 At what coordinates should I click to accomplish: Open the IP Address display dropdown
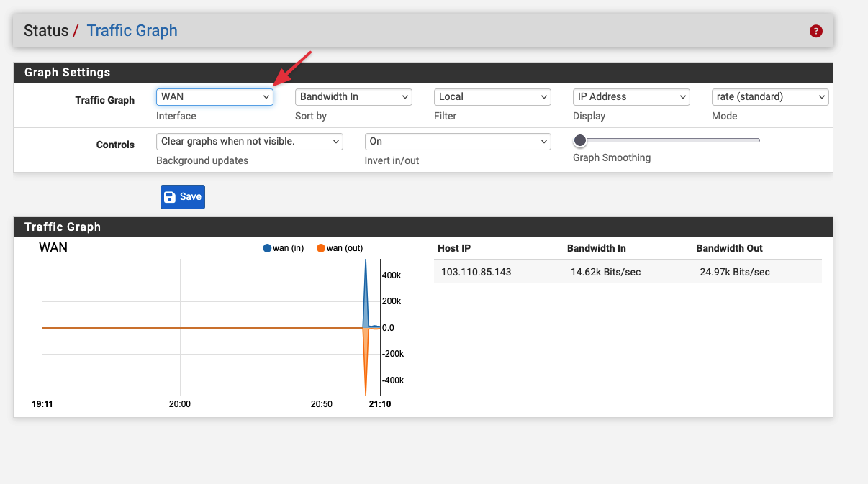click(631, 97)
